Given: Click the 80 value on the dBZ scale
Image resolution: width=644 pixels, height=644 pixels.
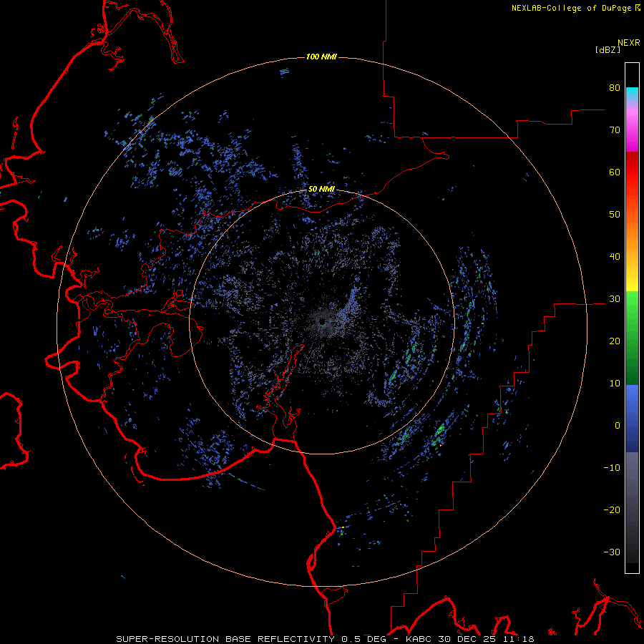Looking at the screenshot, I should (615, 88).
